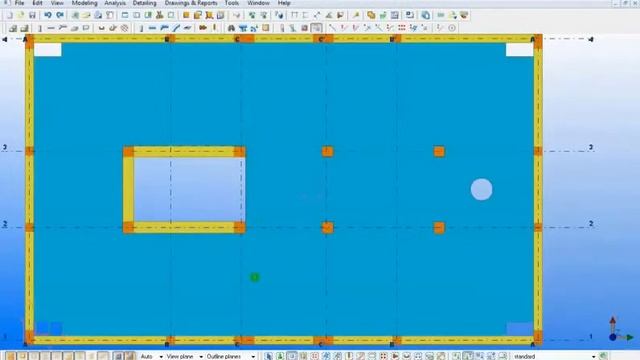Open the Edit menu
Viewport: 640px width, 360px height.
pos(37,3)
